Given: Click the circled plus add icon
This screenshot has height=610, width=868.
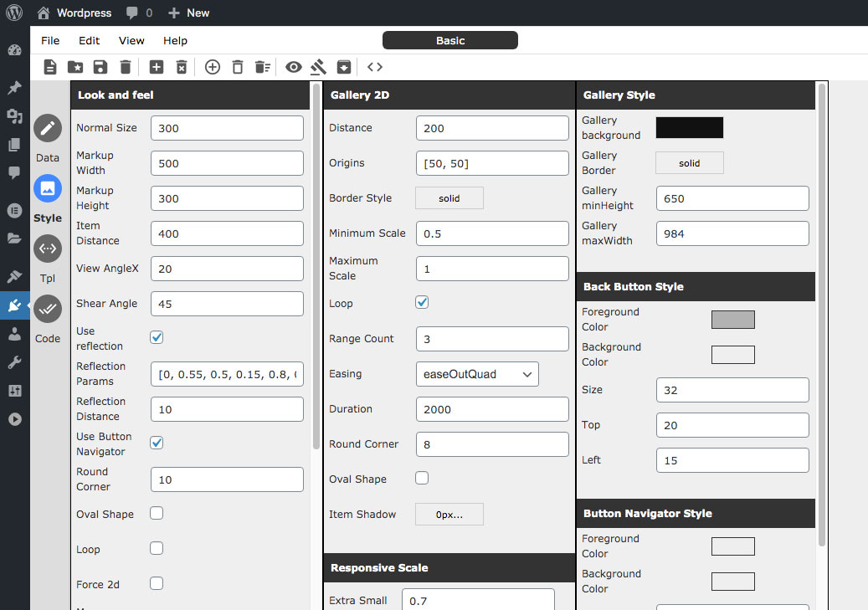Looking at the screenshot, I should (213, 67).
